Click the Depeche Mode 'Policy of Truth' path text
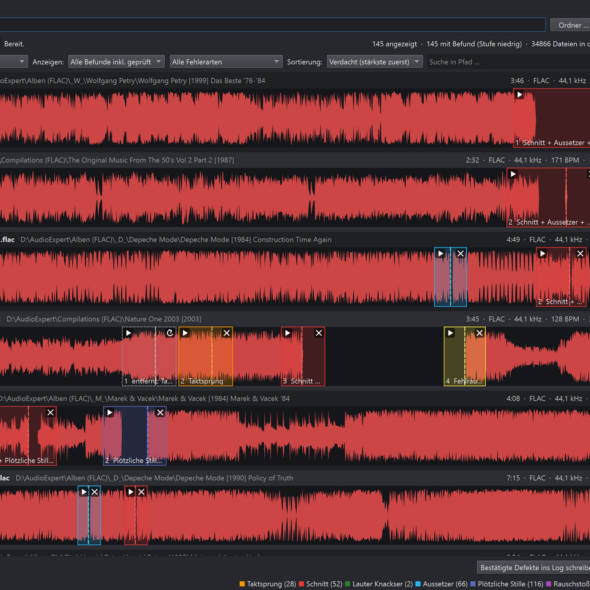Viewport: 590px width, 590px height. tap(154, 478)
